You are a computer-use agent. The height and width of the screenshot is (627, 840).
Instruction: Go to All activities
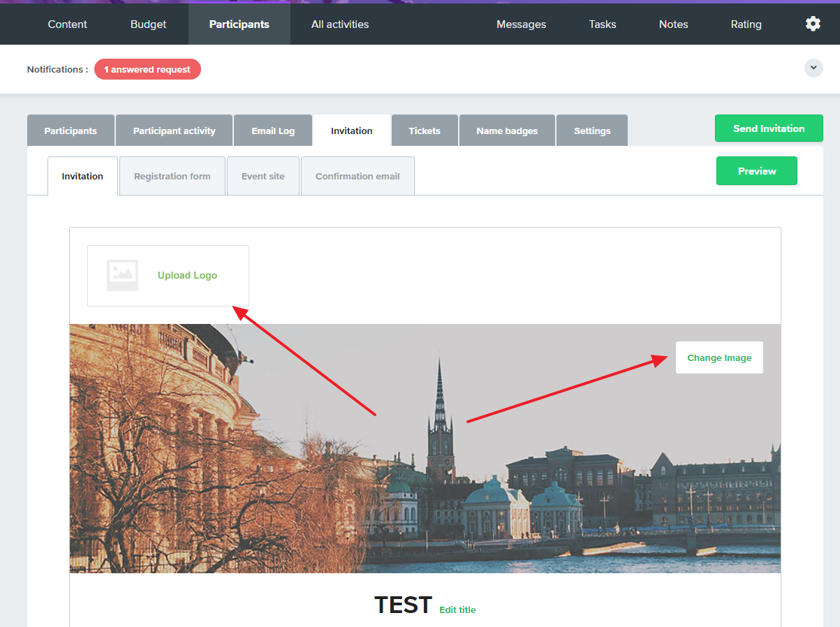coord(340,24)
